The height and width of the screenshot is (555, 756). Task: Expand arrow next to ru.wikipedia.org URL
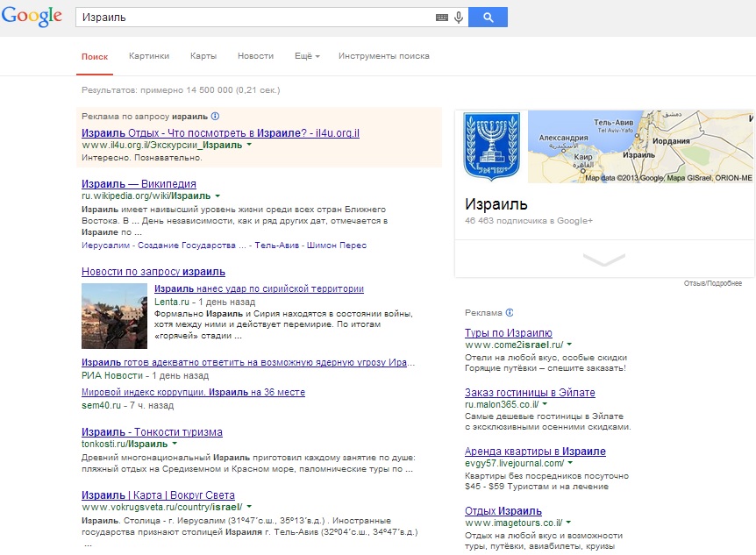218,196
